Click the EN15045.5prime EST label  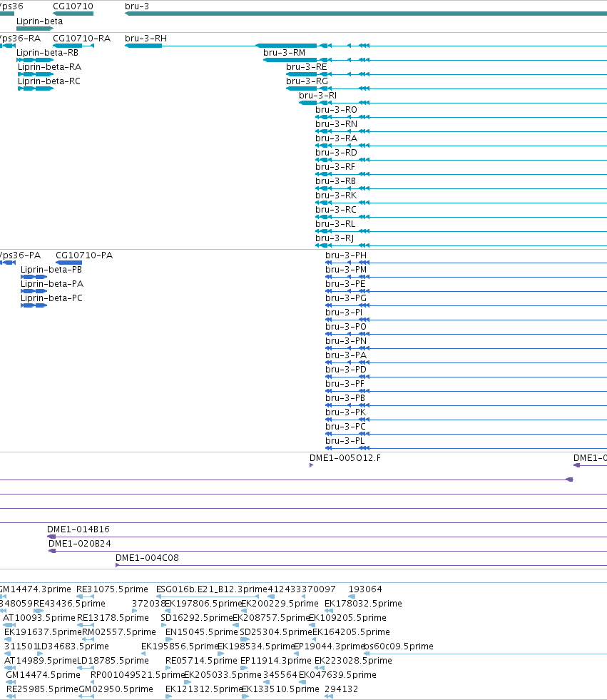pyautogui.click(x=202, y=632)
